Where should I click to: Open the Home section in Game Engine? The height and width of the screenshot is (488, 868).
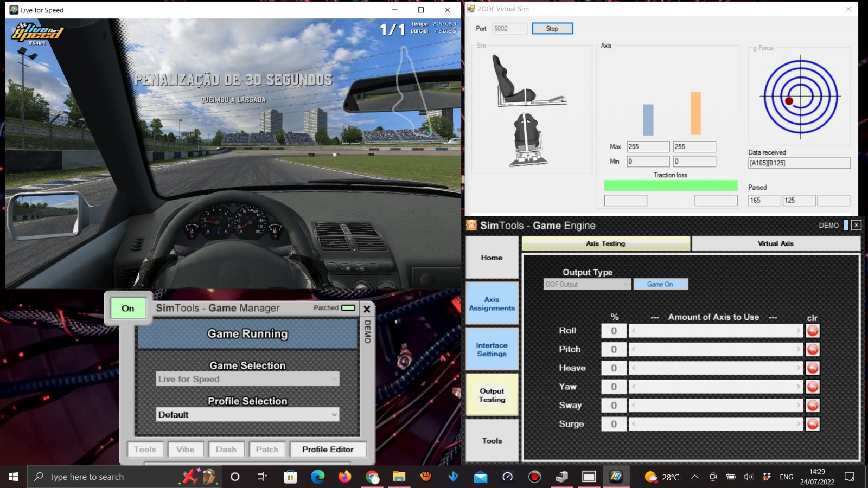coord(492,258)
